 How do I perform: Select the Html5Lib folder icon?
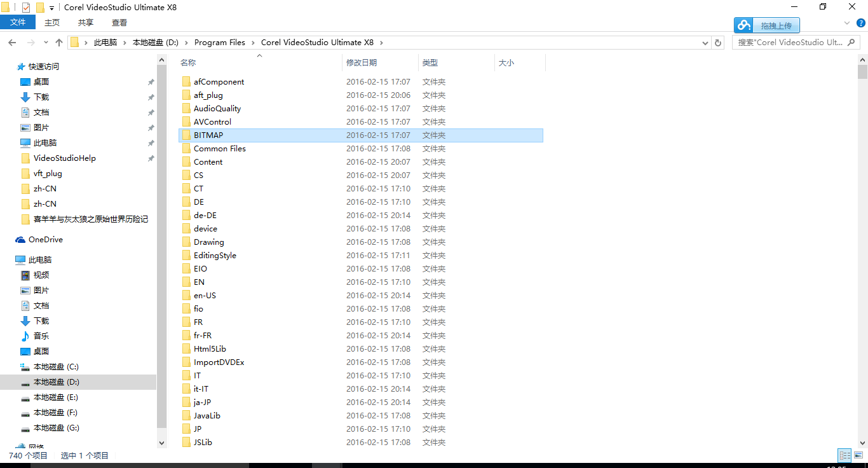186,348
